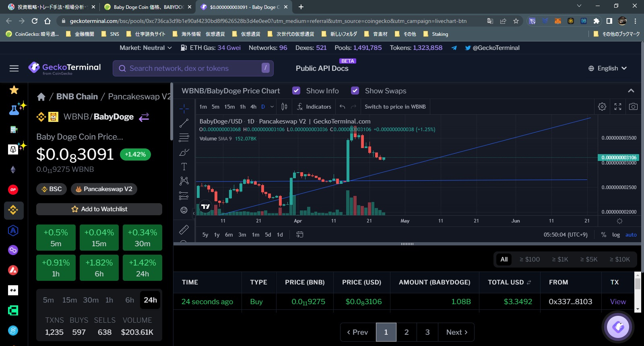Select the ruler measure tool
The height and width of the screenshot is (346, 644).
pos(184,229)
